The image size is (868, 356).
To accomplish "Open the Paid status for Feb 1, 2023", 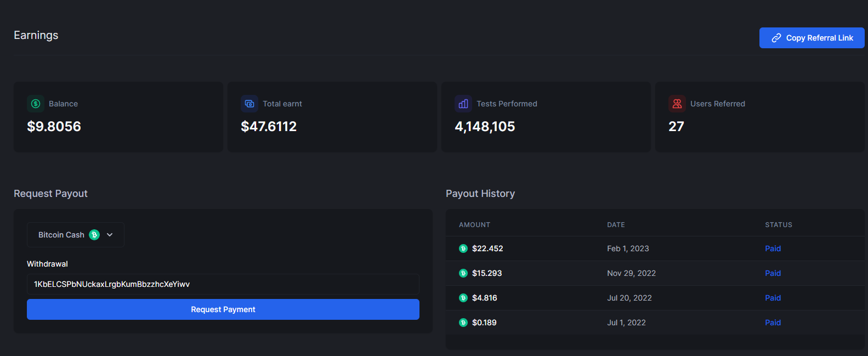I will point(773,248).
